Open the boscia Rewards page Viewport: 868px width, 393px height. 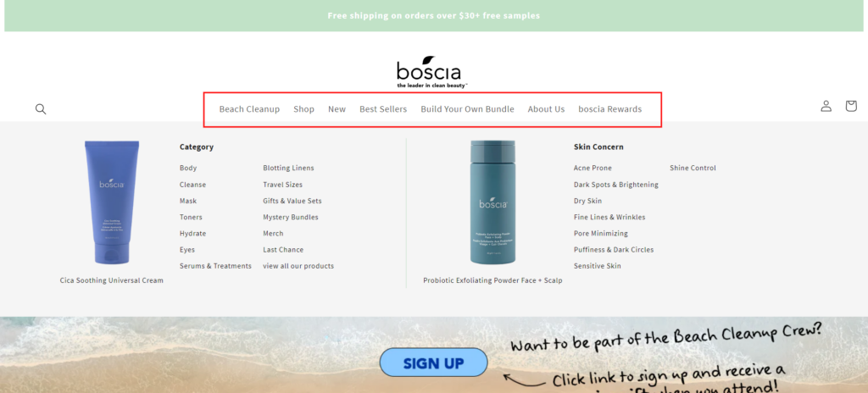pos(610,109)
